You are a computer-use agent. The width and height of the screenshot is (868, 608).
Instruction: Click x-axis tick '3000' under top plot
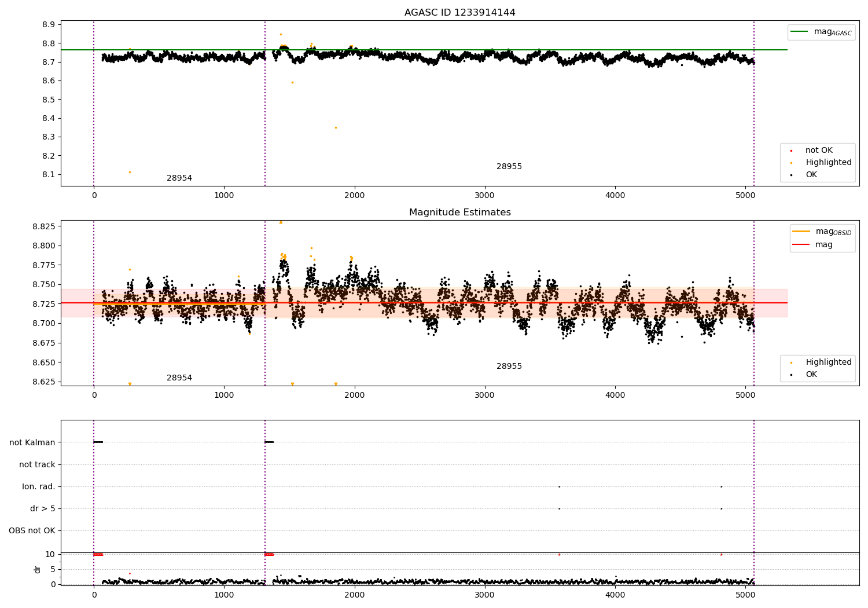pos(484,196)
